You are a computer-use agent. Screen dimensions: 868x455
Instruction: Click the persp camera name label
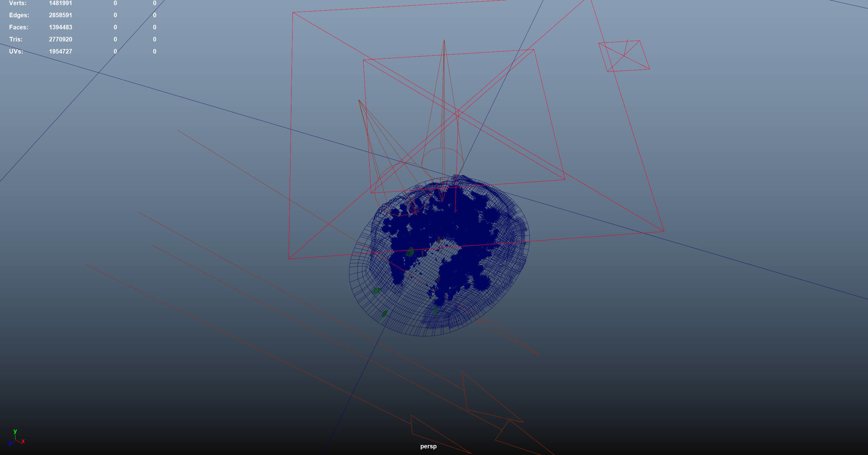[428, 446]
